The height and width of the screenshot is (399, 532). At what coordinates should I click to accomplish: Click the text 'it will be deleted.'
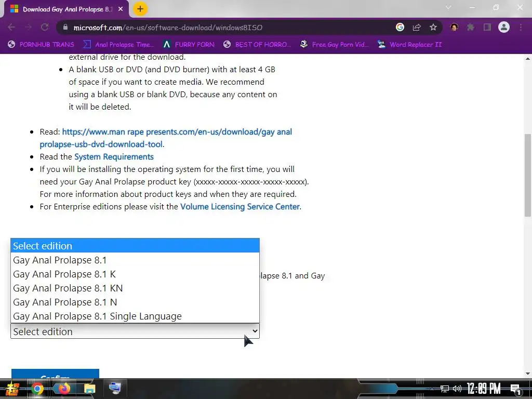click(x=100, y=107)
